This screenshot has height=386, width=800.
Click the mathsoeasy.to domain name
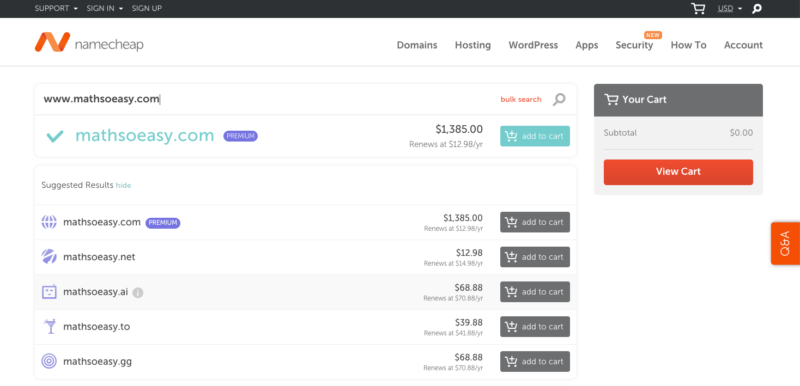coord(96,326)
